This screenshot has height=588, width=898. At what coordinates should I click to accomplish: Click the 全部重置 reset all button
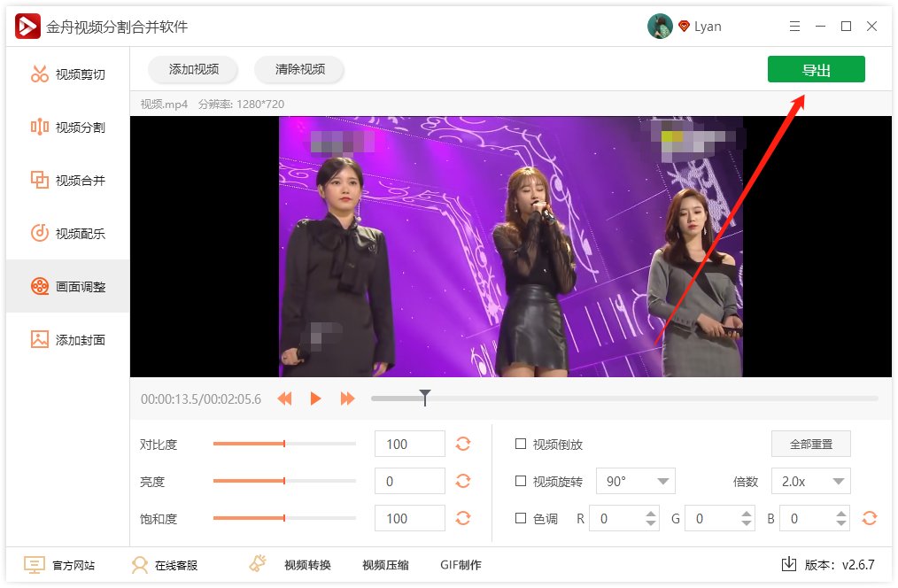(810, 444)
